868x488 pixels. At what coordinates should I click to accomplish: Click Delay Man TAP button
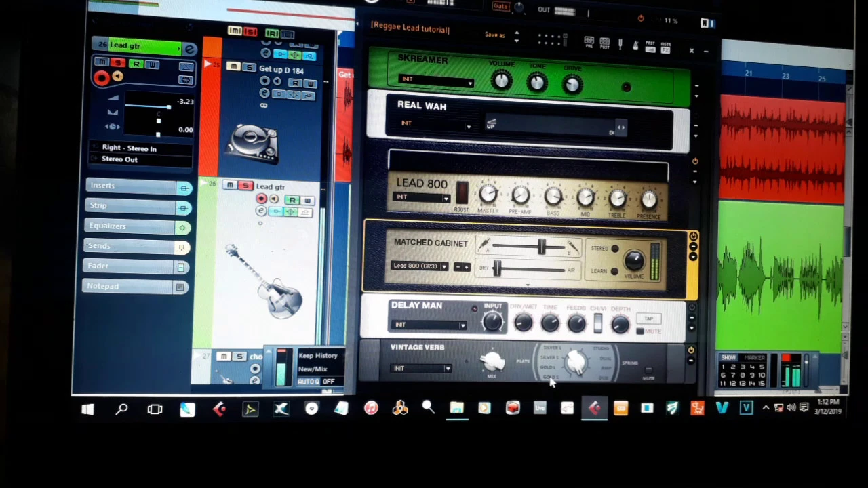coord(648,319)
